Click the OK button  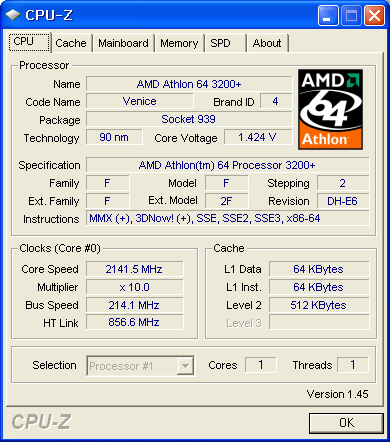click(x=346, y=423)
